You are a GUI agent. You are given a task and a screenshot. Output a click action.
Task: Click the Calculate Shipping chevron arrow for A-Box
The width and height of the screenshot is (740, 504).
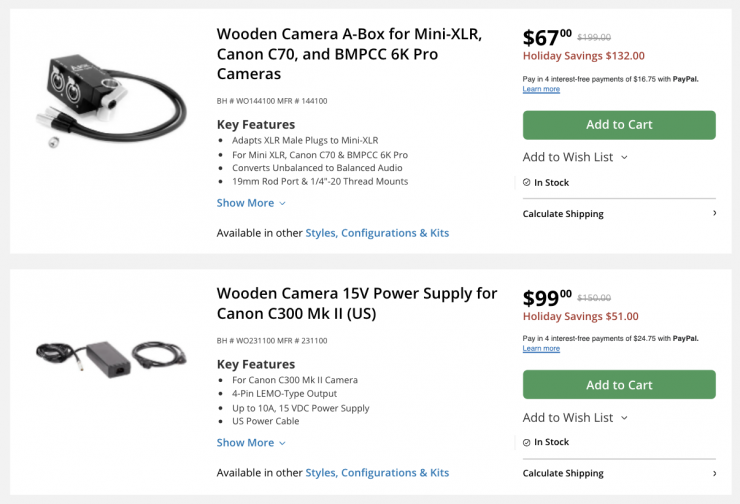714,214
